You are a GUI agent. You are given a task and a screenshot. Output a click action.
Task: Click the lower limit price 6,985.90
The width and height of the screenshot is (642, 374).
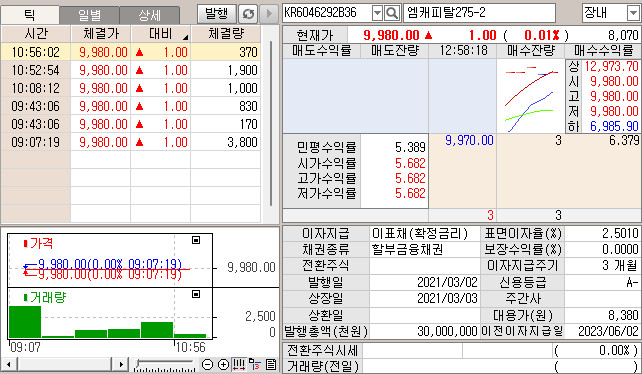(x=614, y=126)
